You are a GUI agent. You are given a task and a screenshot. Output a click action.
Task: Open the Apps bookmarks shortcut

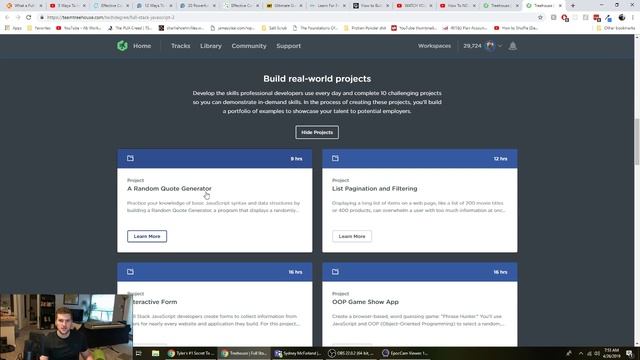(x=13, y=28)
